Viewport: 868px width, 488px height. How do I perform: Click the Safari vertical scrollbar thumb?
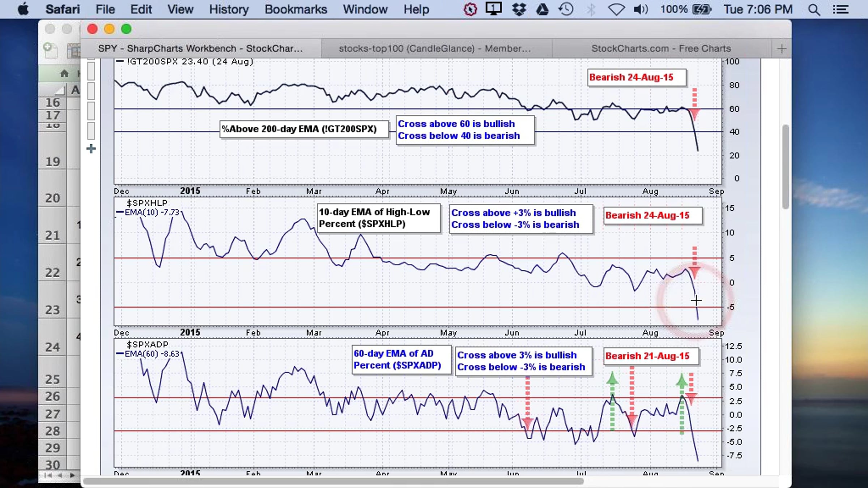(785, 167)
